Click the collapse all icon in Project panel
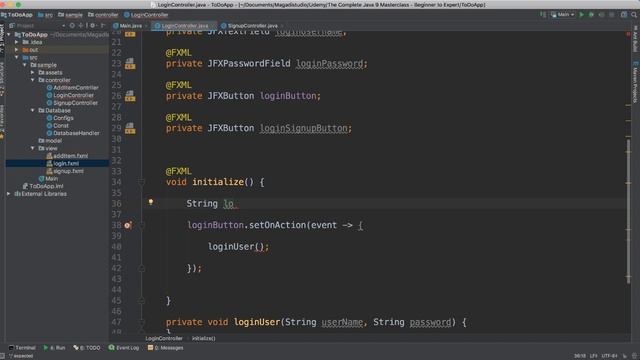 82,25
